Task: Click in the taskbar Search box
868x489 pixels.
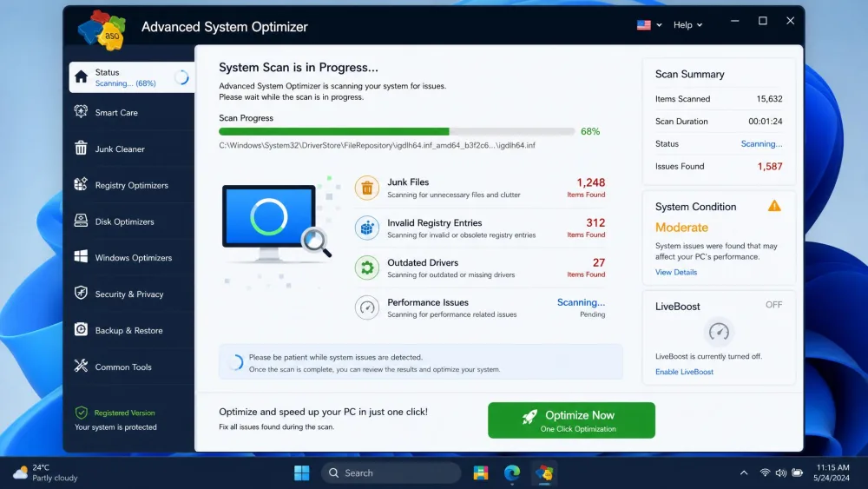Action: [391, 473]
